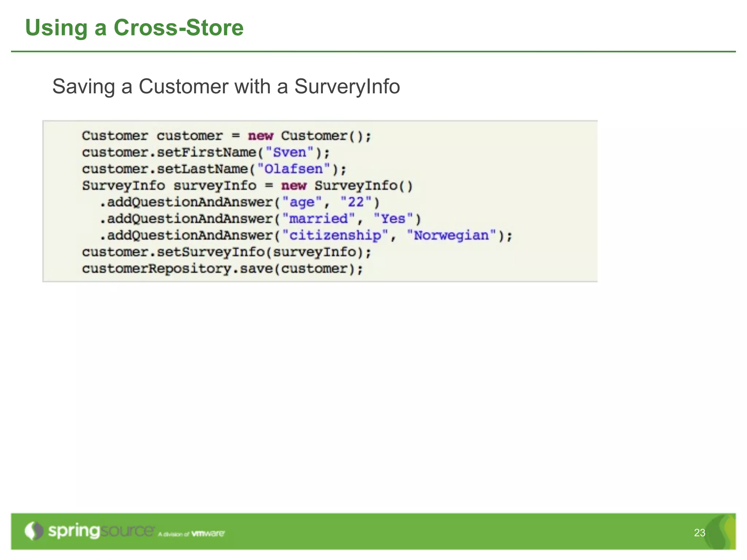This screenshot has width=747, height=560.
Task: Click line addQuestionAndAnswer("married", "Yes")
Action: [x=260, y=219]
